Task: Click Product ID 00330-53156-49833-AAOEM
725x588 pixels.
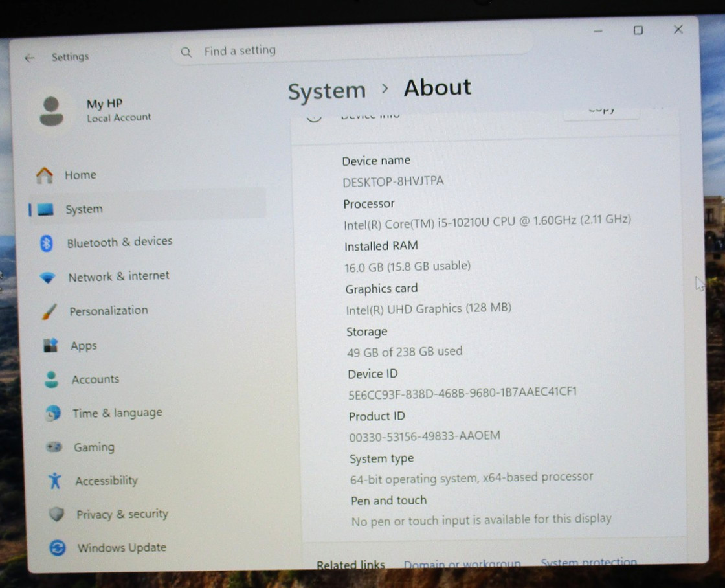Action: coord(425,436)
